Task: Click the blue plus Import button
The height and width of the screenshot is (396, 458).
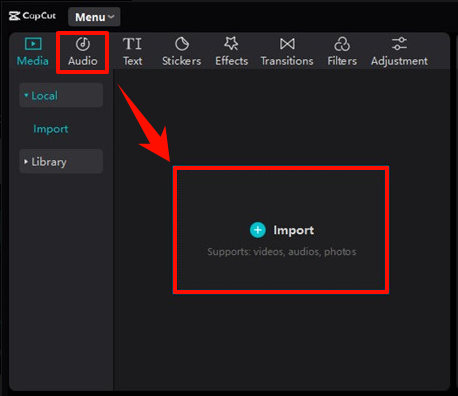Action: click(x=258, y=230)
